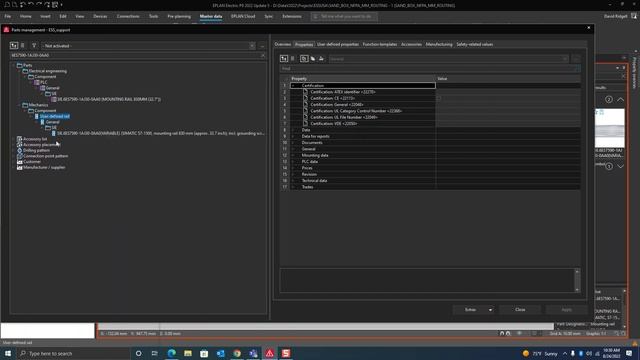Open the Extras button dropdown arrow
640x360 pixels.
[490, 310]
